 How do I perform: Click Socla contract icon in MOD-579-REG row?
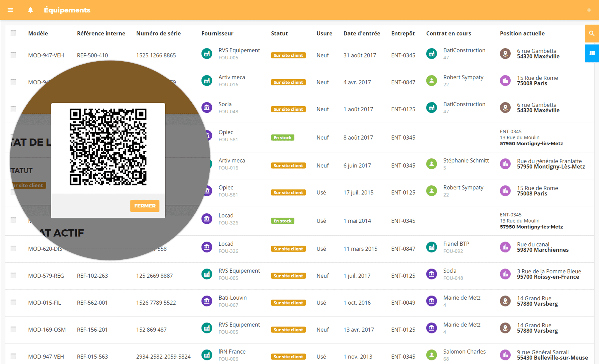(x=431, y=274)
